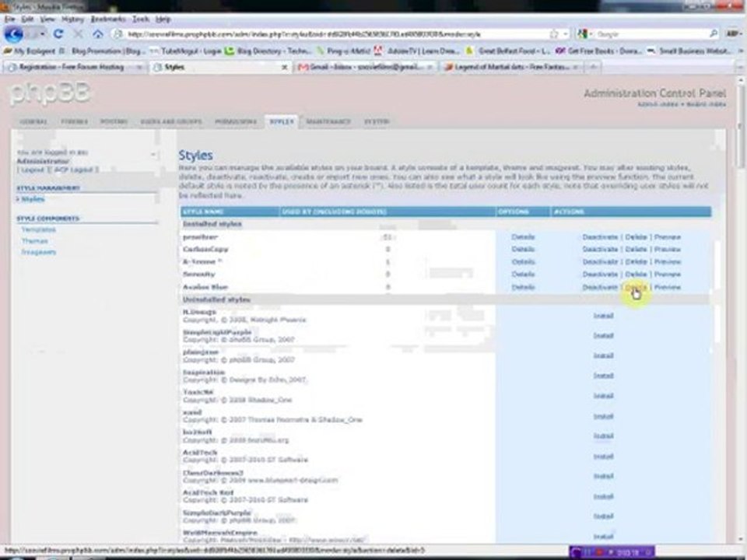This screenshot has width=747, height=560.
Task: Open the Users and Groups ACP tab
Action: point(171,122)
